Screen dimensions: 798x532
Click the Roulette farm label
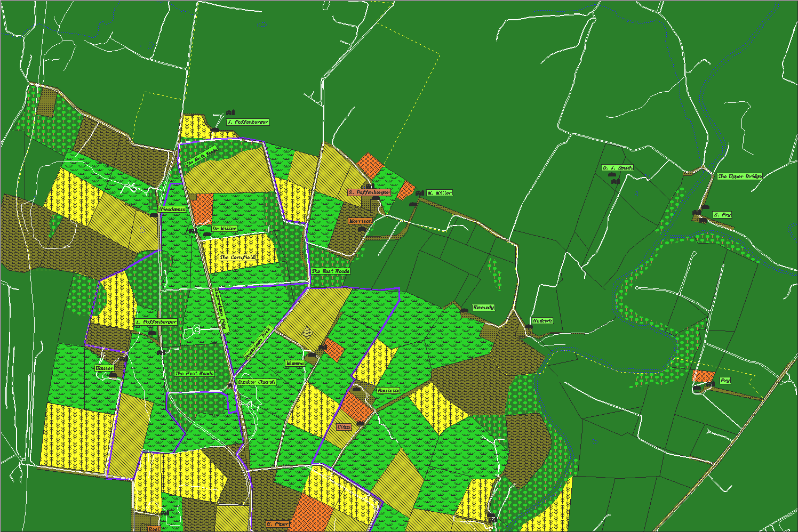pyautogui.click(x=388, y=391)
